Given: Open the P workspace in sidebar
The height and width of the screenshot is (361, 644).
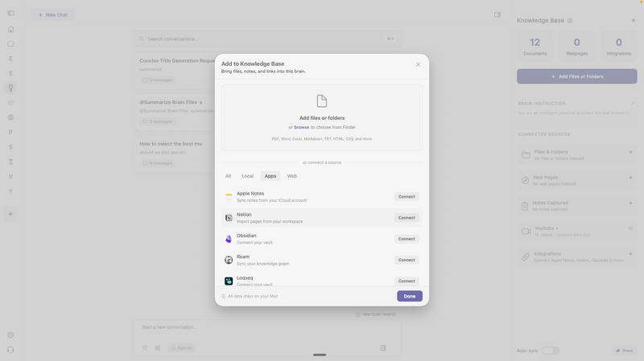Looking at the screenshot, I should coord(10,132).
